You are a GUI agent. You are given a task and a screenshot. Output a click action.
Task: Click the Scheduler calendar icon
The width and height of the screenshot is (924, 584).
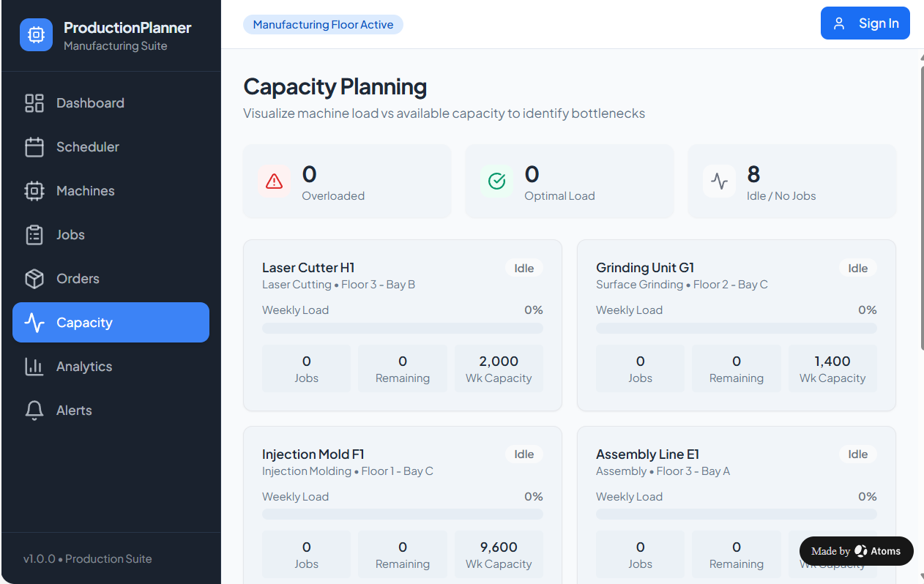click(34, 147)
